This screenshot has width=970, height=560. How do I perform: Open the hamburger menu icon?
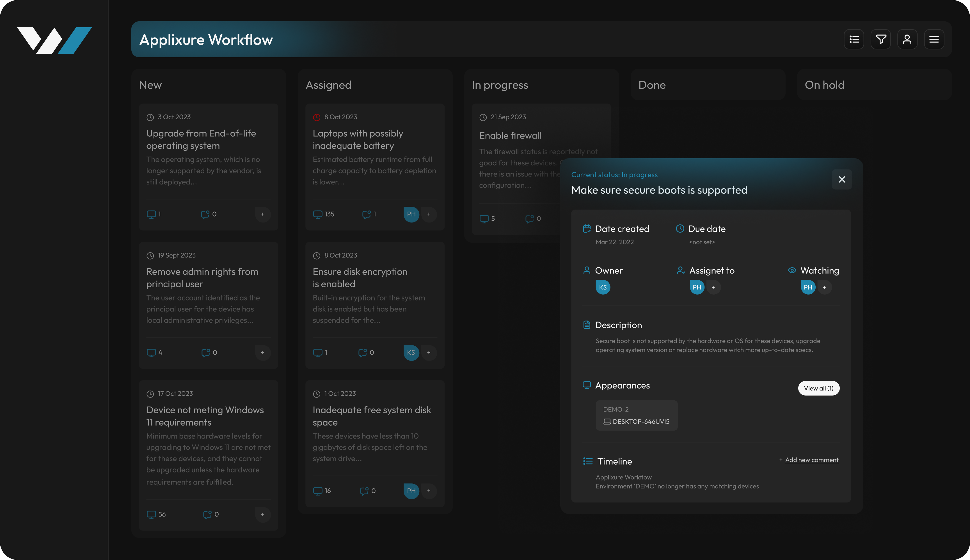pos(934,39)
